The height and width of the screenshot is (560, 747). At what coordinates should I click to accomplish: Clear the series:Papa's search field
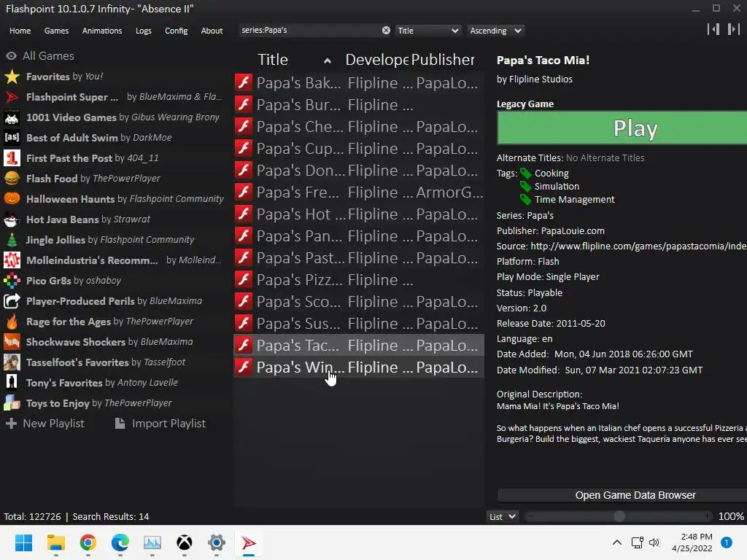tap(386, 31)
